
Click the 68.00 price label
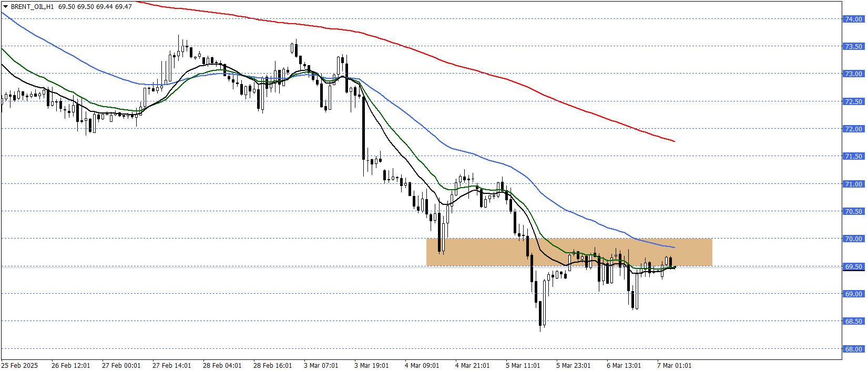click(854, 349)
